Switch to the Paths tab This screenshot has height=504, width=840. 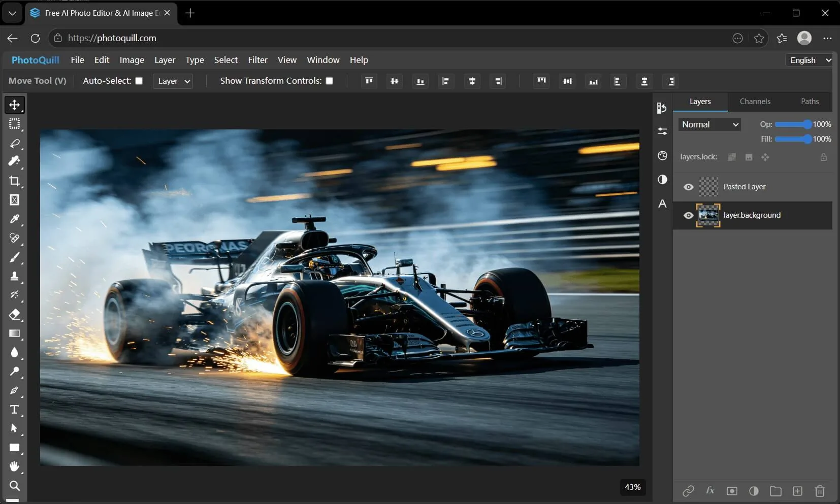click(x=810, y=102)
